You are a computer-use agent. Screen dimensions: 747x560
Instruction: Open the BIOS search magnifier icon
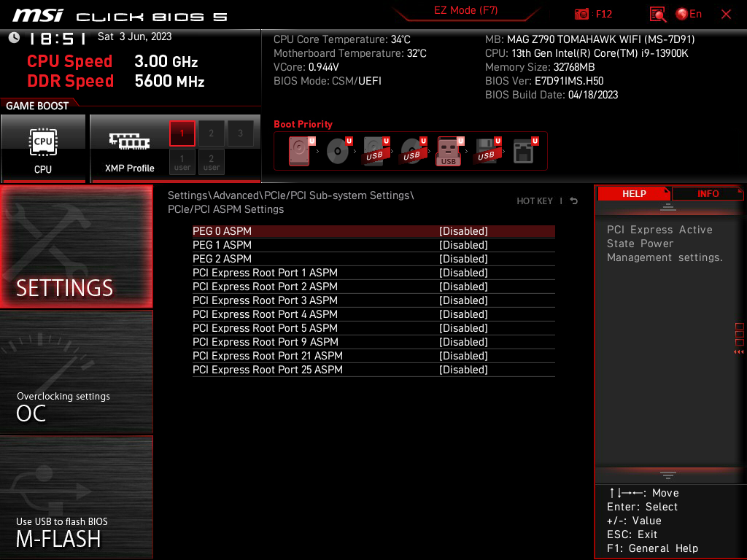pyautogui.click(x=657, y=15)
